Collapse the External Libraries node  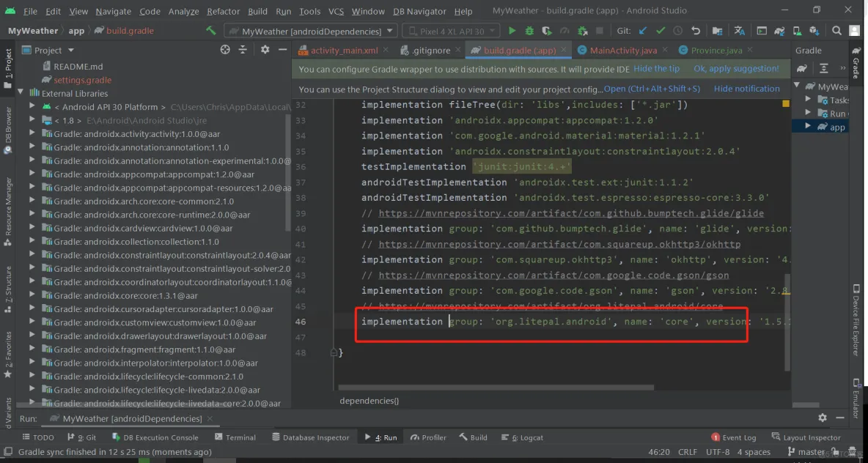(21, 93)
